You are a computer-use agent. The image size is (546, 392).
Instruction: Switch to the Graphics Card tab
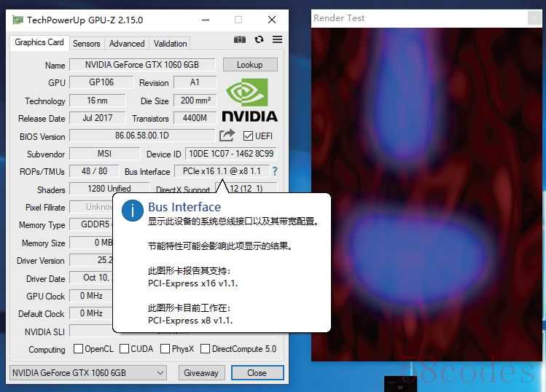[39, 42]
